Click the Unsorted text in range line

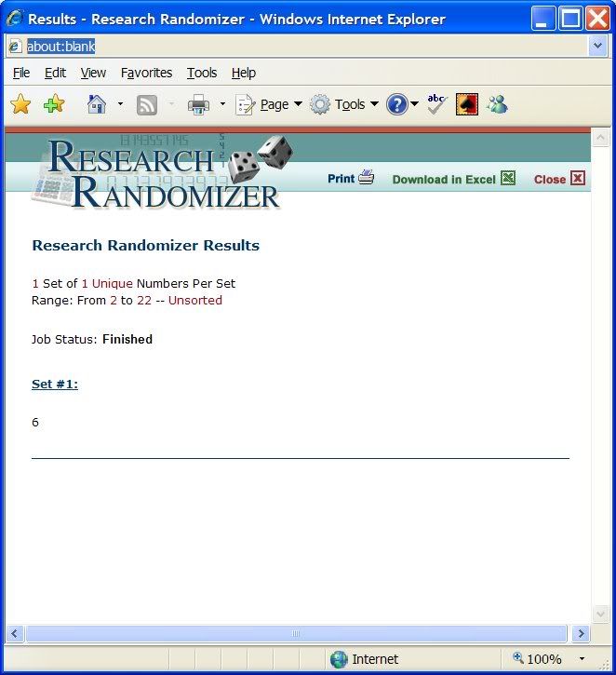[x=195, y=300]
